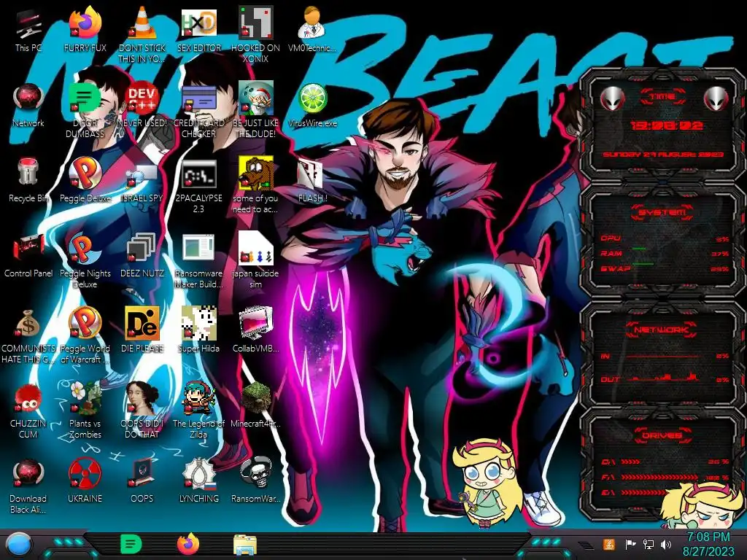Open the green chat app pinned to the taskbar
The width and height of the screenshot is (747, 560).
tap(131, 544)
